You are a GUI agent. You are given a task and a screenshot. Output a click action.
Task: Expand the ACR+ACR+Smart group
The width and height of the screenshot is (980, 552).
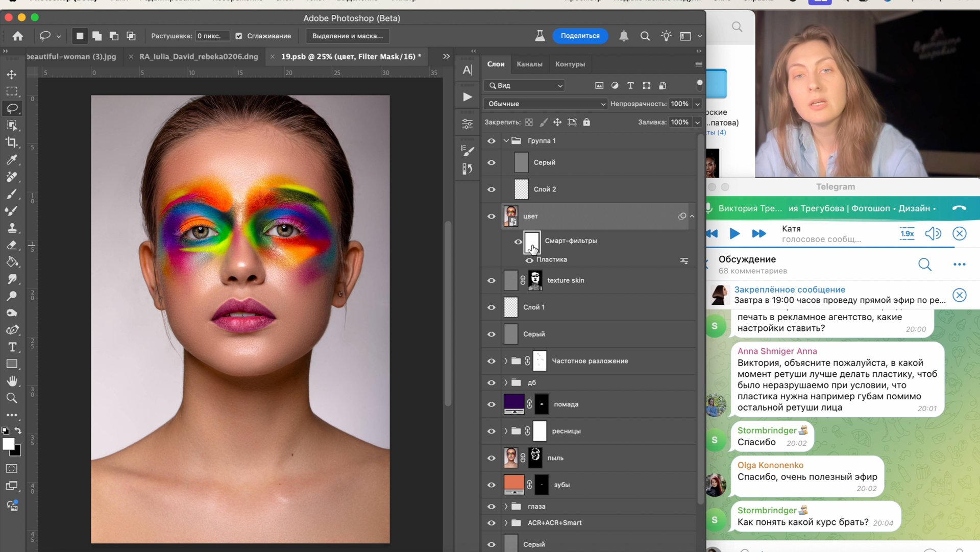pos(506,523)
